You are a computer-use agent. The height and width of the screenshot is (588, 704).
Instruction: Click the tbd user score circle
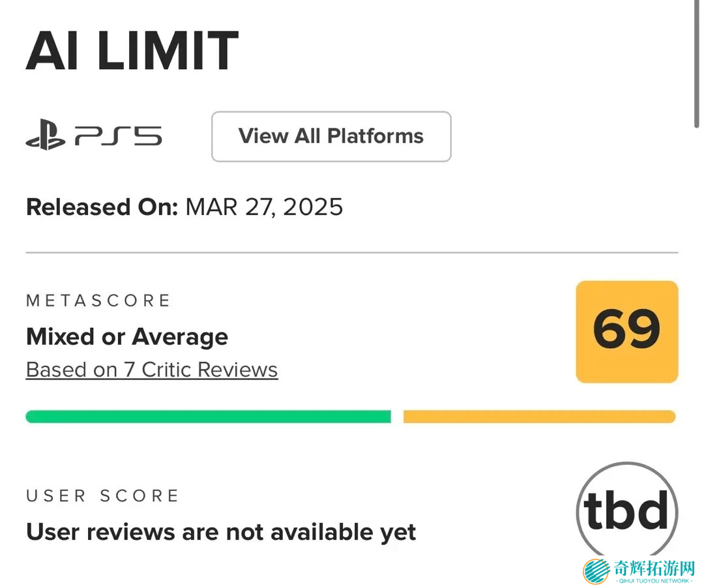[626, 511]
